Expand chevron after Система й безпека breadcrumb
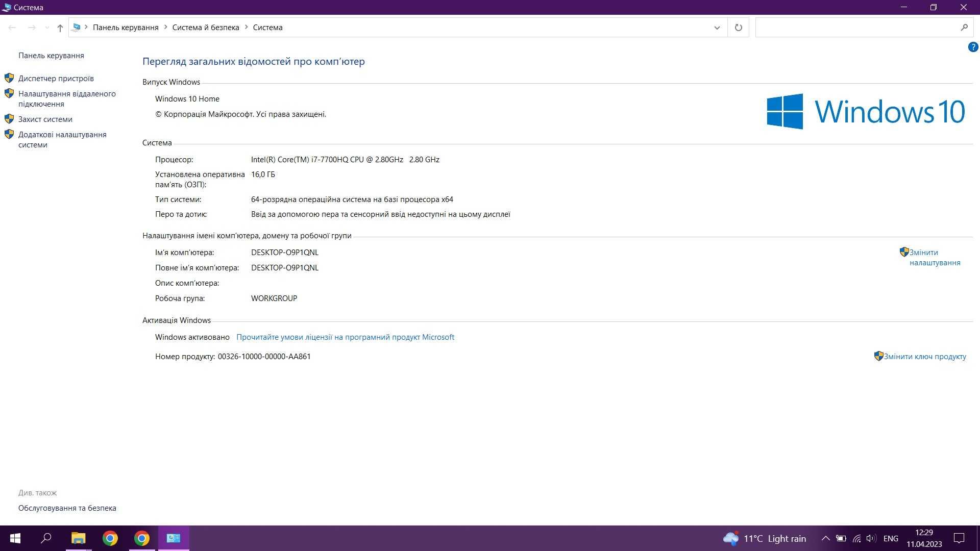 coord(246,27)
